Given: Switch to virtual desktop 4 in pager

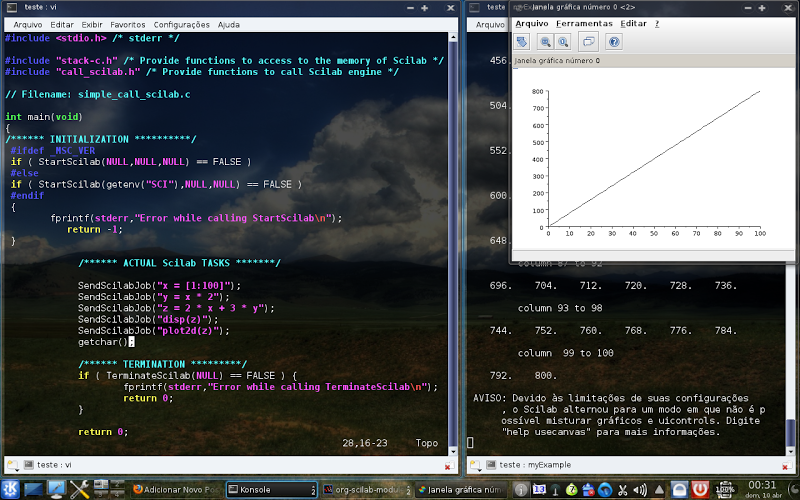Looking at the screenshot, I should (117, 494).
